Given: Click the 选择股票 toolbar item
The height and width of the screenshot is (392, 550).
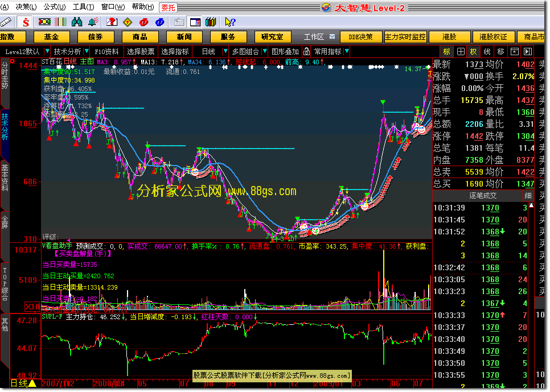Looking at the screenshot, I should point(141,52).
